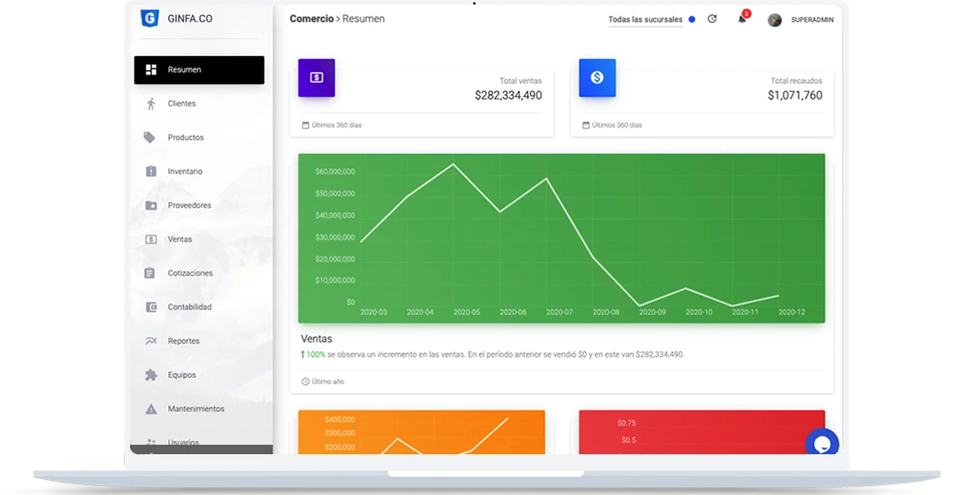The height and width of the screenshot is (495, 980).
Task: Click the warning triangle Mantenimientos icon
Action: pyautogui.click(x=151, y=410)
